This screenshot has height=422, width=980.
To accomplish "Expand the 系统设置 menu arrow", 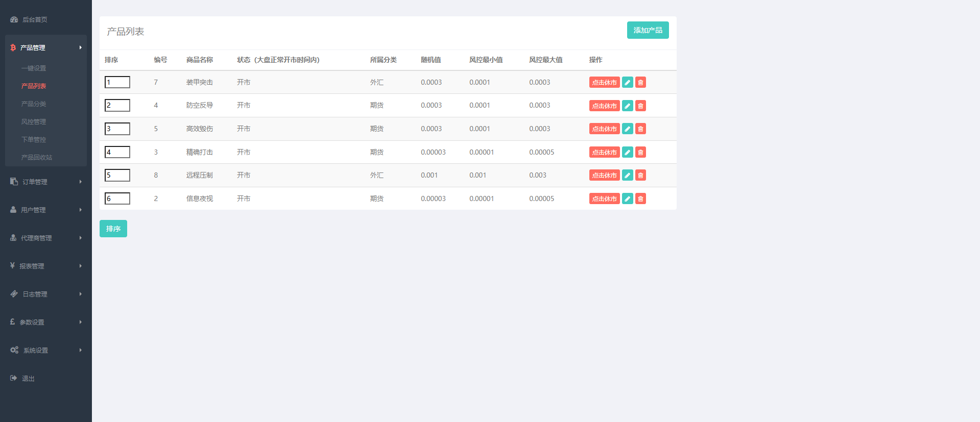I will coord(80,350).
